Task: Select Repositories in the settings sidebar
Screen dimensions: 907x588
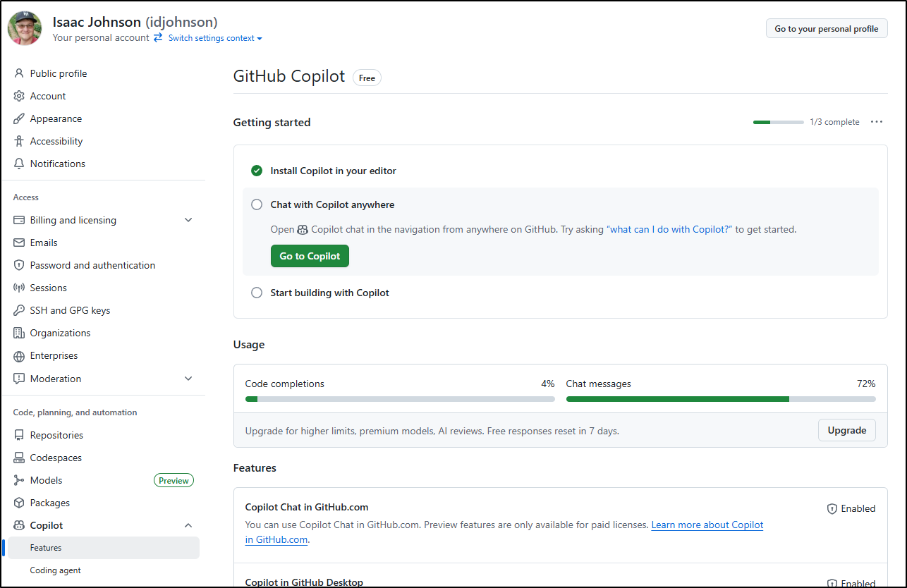Action: pos(56,435)
